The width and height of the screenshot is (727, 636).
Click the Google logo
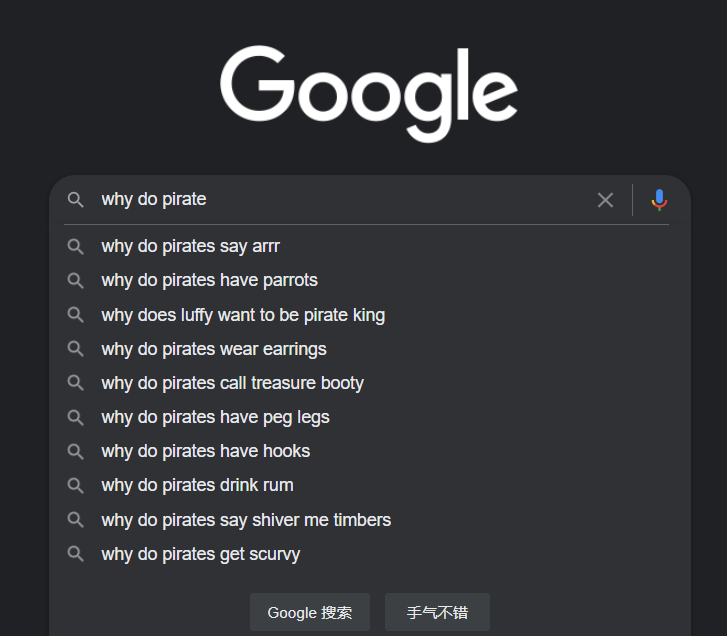369,93
